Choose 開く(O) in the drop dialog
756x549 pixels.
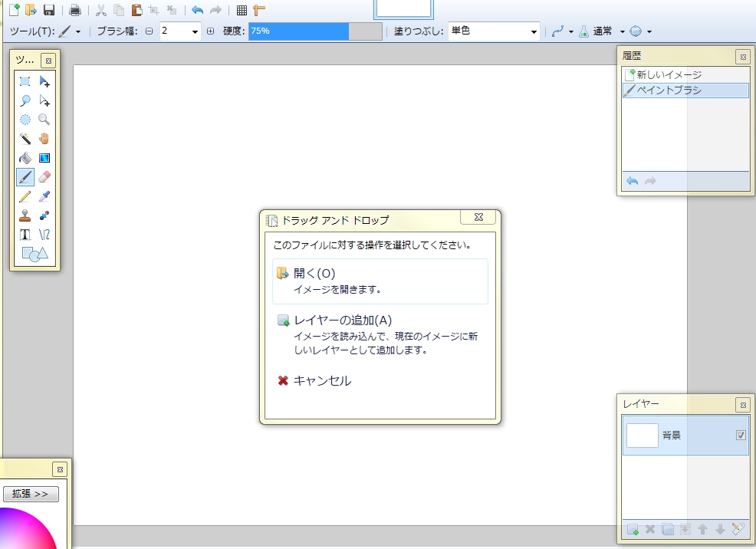click(380, 281)
